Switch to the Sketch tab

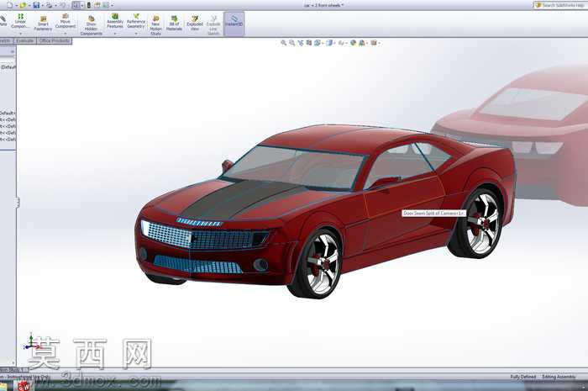5,40
